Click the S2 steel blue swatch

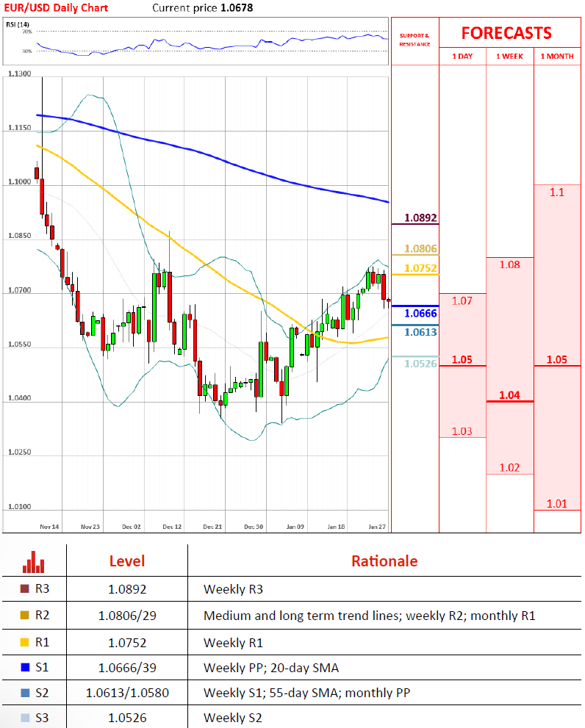(x=25, y=693)
